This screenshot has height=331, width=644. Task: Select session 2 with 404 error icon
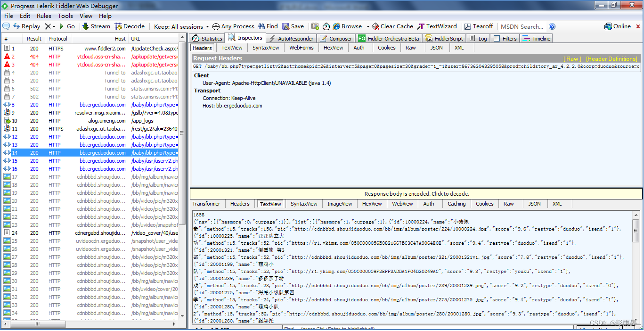(90, 57)
